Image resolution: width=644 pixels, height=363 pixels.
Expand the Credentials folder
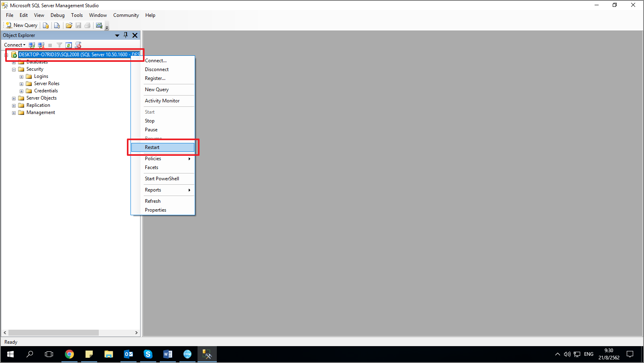[21, 91]
